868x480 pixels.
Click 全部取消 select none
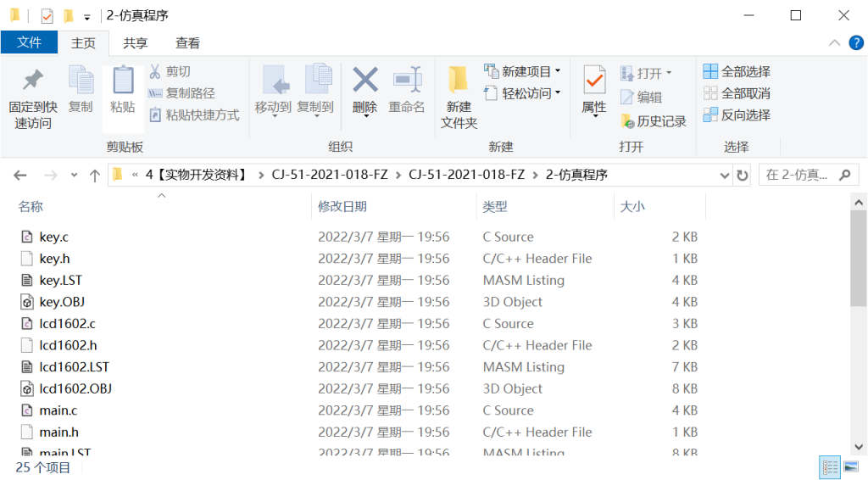(x=737, y=93)
